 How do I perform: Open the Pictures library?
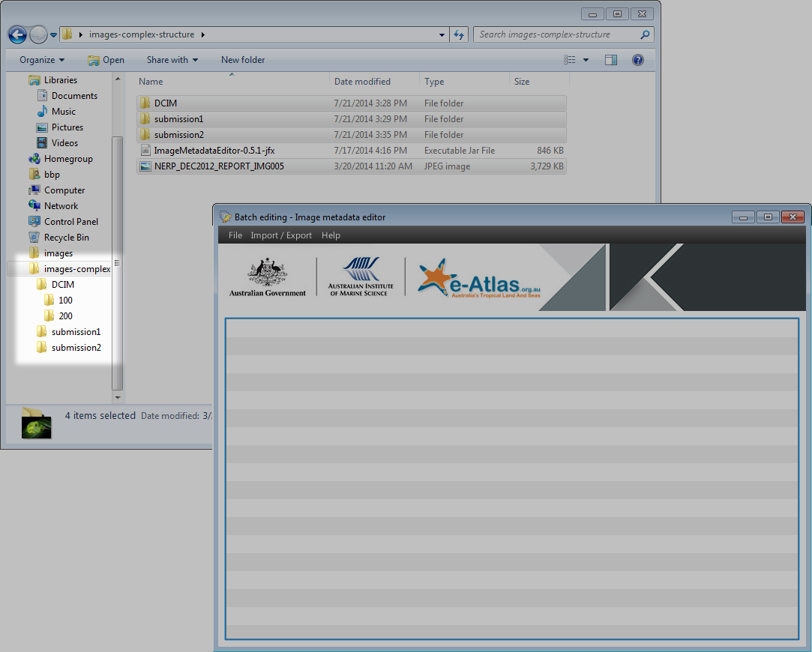(x=59, y=127)
